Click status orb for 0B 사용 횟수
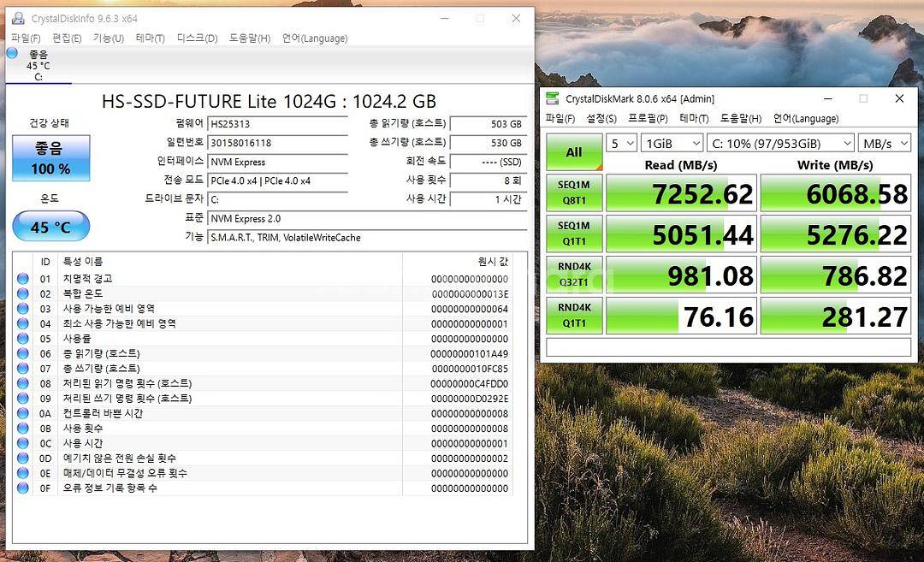 [x=23, y=429]
